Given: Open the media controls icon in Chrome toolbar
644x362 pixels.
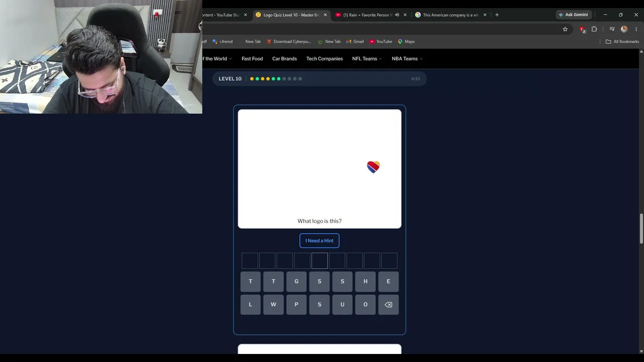Looking at the screenshot, I should [x=612, y=29].
